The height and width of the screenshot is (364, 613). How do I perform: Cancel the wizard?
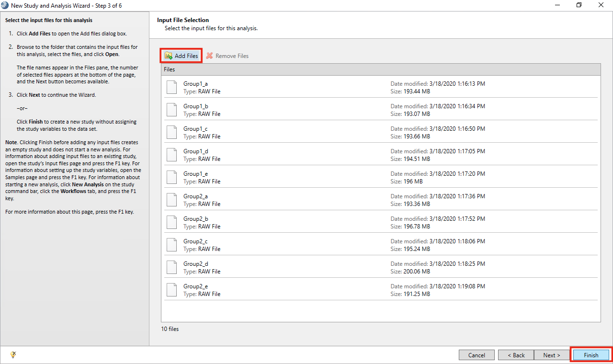[x=477, y=355]
